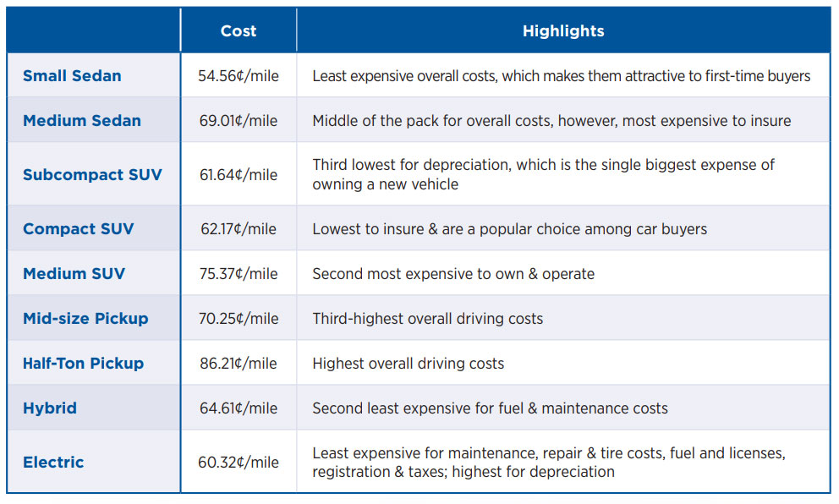Click the 69.01¢/mile cost cell
This screenshot has height=504, width=839.
pos(238,121)
